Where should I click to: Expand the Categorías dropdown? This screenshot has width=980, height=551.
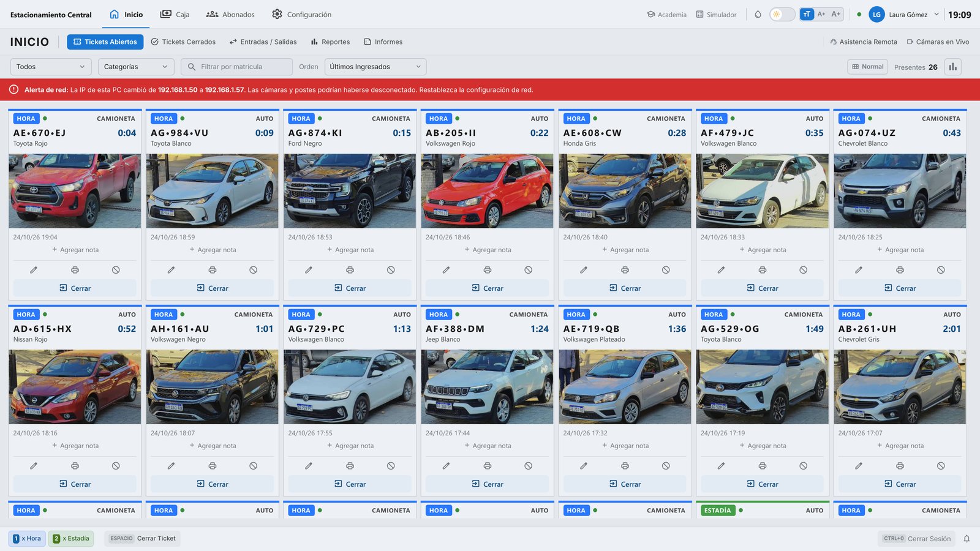click(x=136, y=67)
